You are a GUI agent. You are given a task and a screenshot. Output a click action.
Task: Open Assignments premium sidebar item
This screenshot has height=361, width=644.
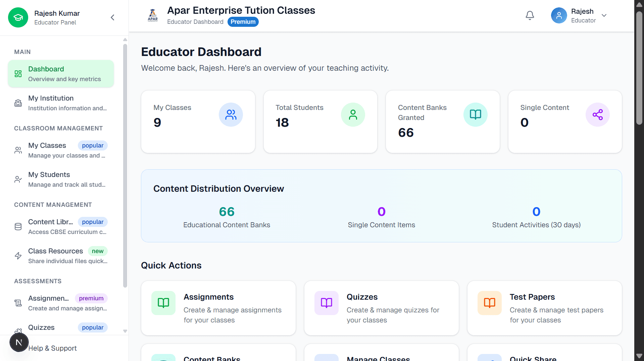tap(61, 303)
